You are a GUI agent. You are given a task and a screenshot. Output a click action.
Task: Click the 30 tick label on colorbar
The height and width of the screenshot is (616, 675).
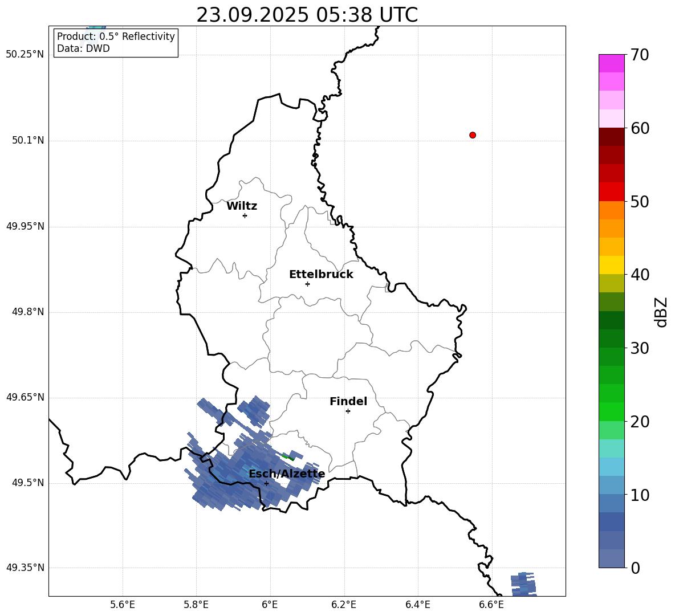(x=640, y=348)
